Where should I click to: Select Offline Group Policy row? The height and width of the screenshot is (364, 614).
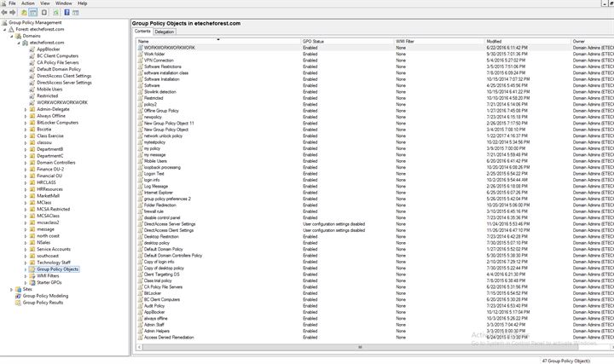click(374, 111)
